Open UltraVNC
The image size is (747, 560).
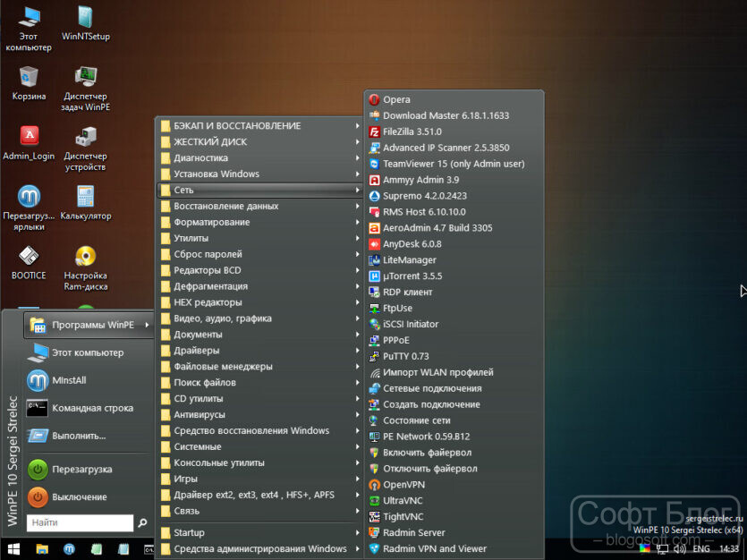[454, 501]
